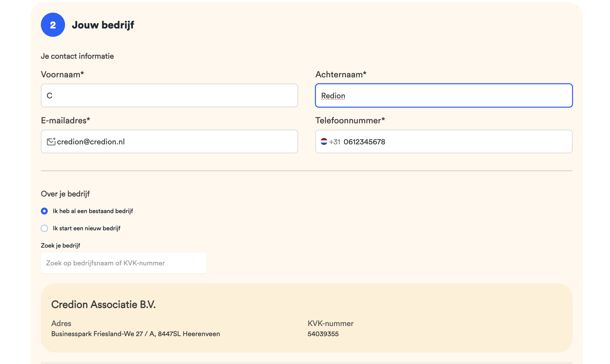Image resolution: width=610 pixels, height=364 pixels.
Task: Focus the Achternaam field containing Redion
Action: click(444, 95)
